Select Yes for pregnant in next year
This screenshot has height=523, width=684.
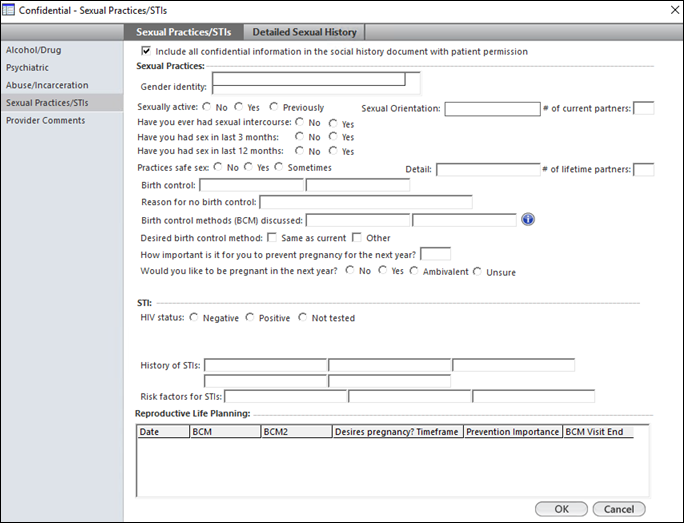pos(383,270)
